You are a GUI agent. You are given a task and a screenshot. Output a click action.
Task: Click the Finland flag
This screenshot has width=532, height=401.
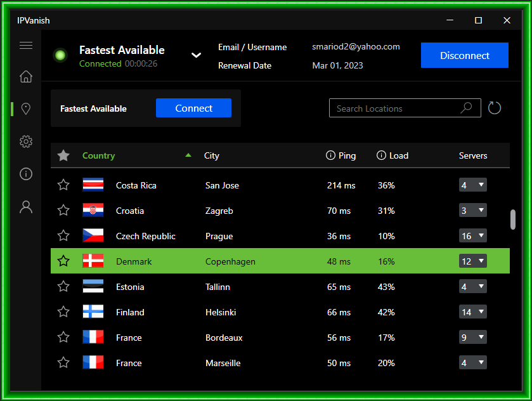coord(93,312)
